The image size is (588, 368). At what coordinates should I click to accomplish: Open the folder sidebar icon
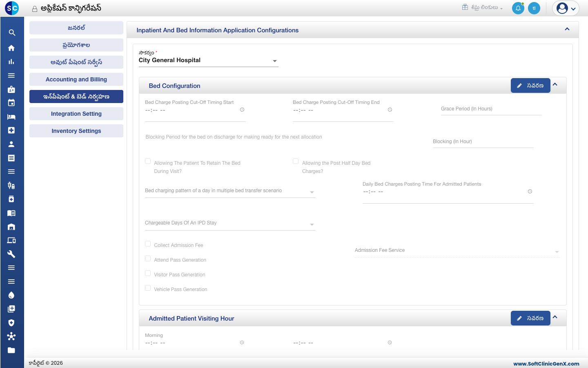11,350
